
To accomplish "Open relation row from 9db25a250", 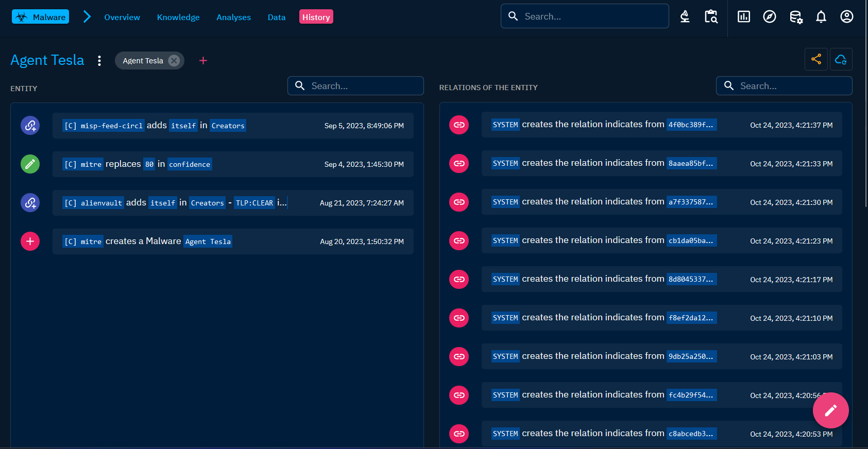I will pyautogui.click(x=662, y=356).
